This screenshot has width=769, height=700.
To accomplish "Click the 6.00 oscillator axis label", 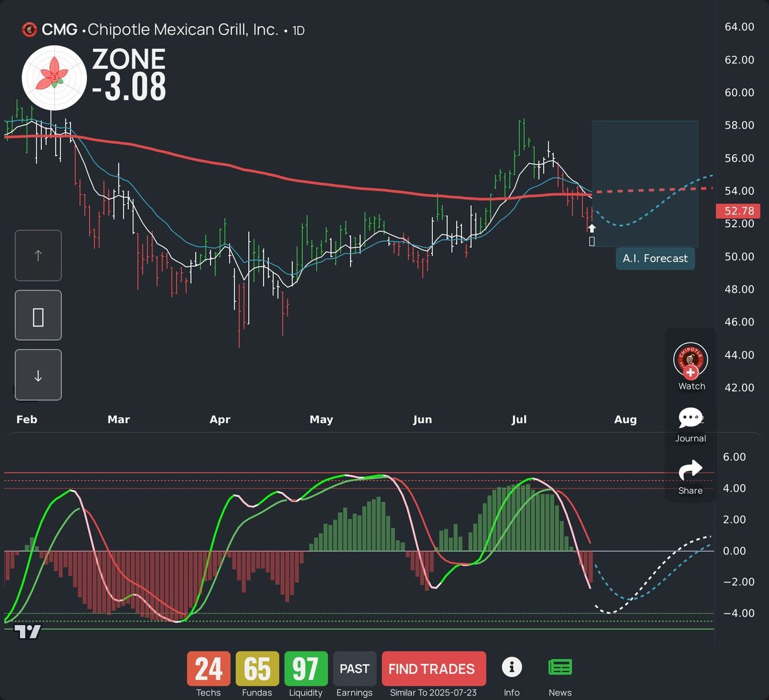I will click(734, 457).
